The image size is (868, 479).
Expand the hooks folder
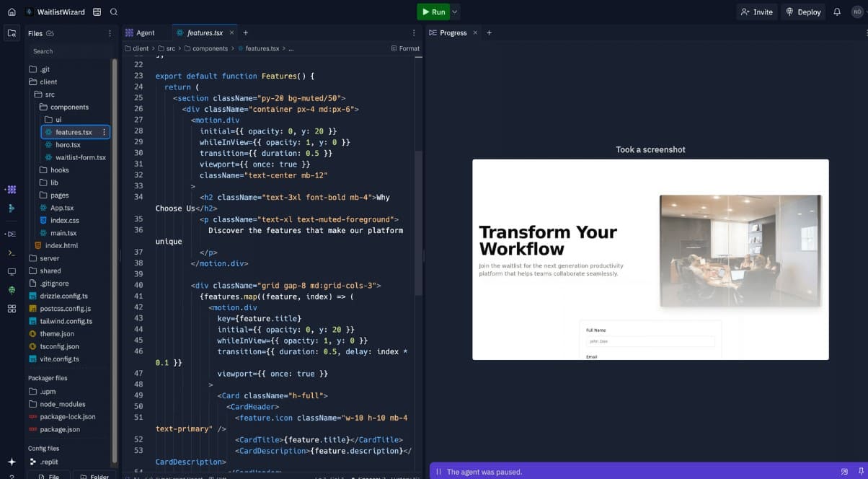tap(59, 170)
